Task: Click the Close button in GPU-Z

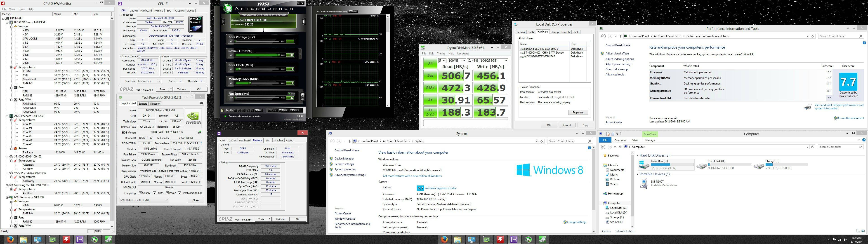Action: coord(196,200)
